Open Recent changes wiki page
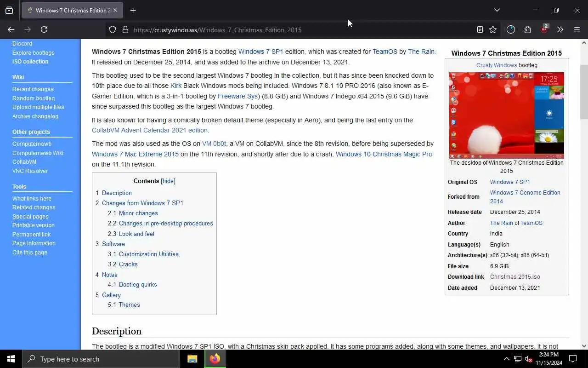 33,89
